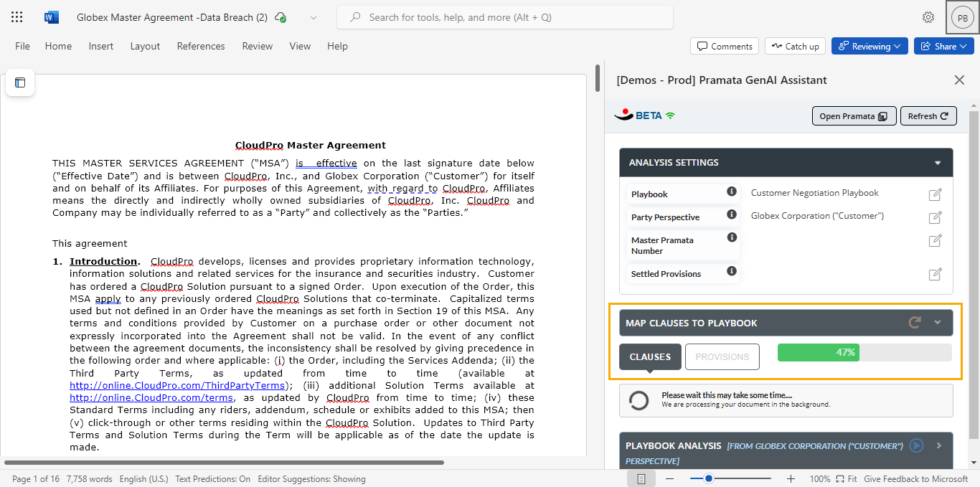The image size is (980, 487).
Task: Collapse the Analysis Settings section
Action: pos(938,163)
